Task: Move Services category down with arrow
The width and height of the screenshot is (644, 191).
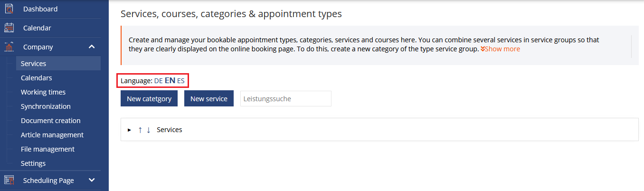Action: click(x=148, y=130)
